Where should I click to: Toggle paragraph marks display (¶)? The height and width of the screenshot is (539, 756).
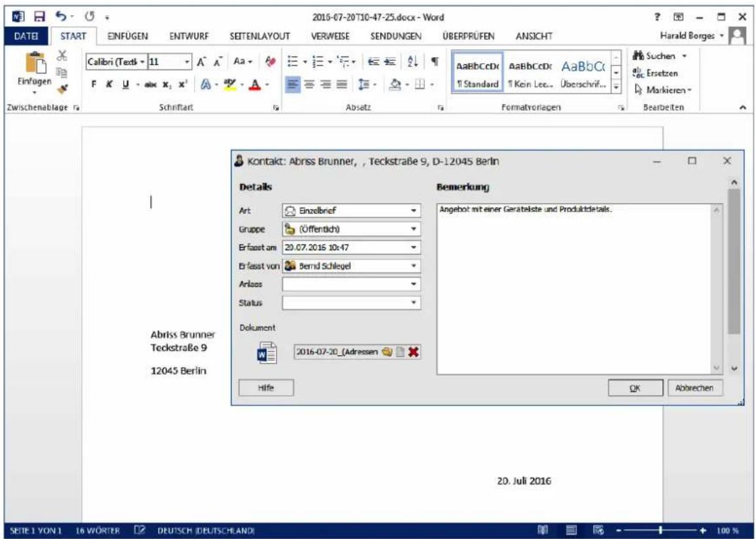coord(435,62)
